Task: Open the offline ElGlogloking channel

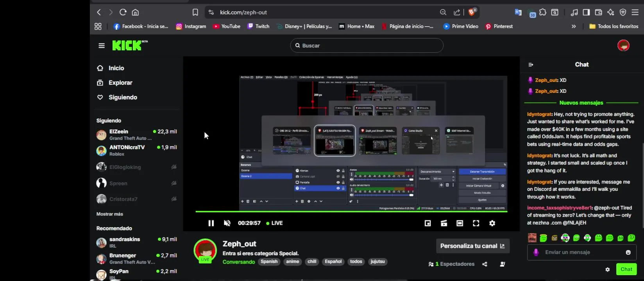Action: (137, 167)
